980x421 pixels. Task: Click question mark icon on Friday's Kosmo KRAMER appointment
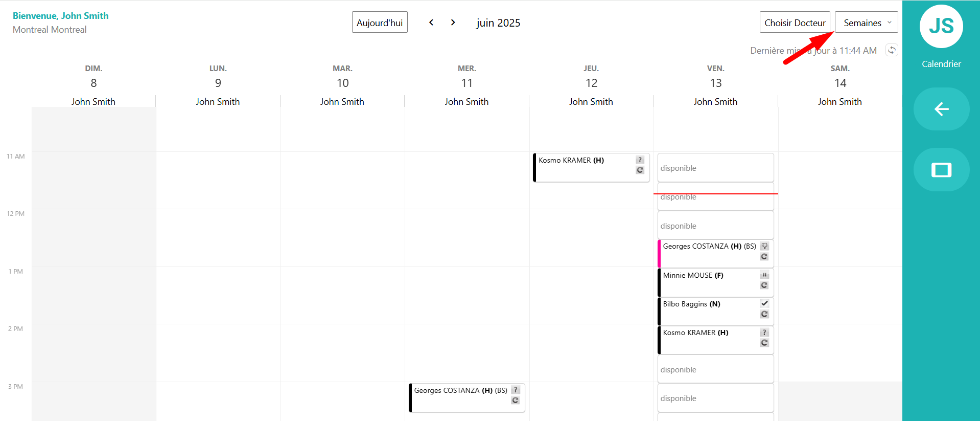pos(764,333)
